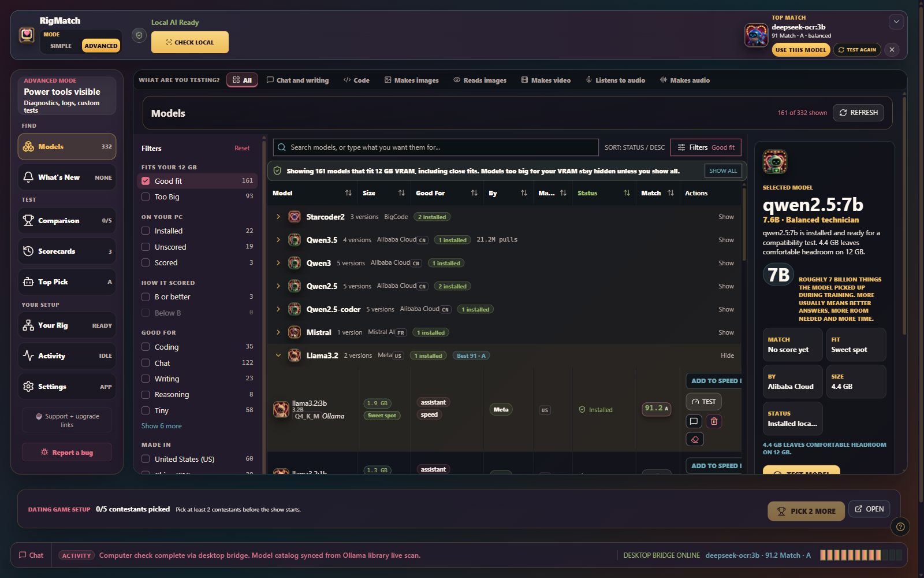The height and width of the screenshot is (578, 924).
Task: Uncheck the Good fit filter checkbox
Action: click(x=146, y=181)
